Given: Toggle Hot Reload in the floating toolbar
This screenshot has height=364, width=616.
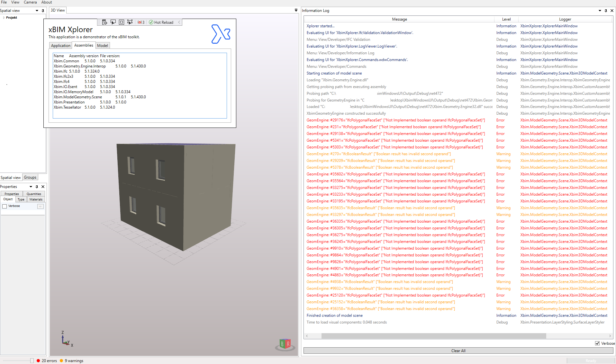Looking at the screenshot, I should [x=162, y=22].
